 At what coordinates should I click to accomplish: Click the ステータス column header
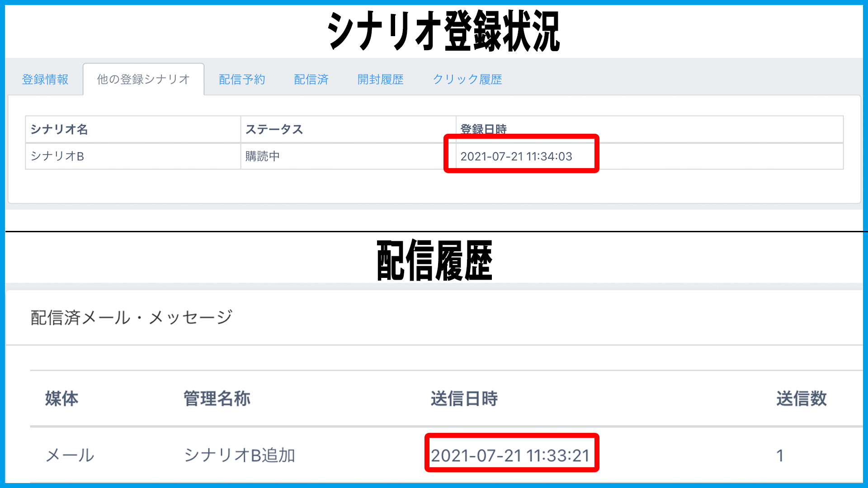point(274,130)
